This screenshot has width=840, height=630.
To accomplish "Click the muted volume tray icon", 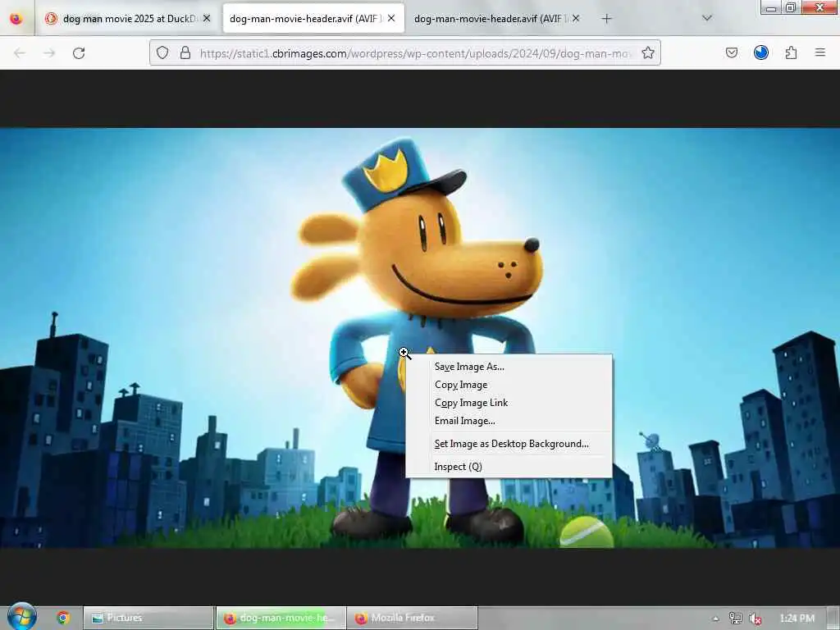I will click(x=756, y=619).
